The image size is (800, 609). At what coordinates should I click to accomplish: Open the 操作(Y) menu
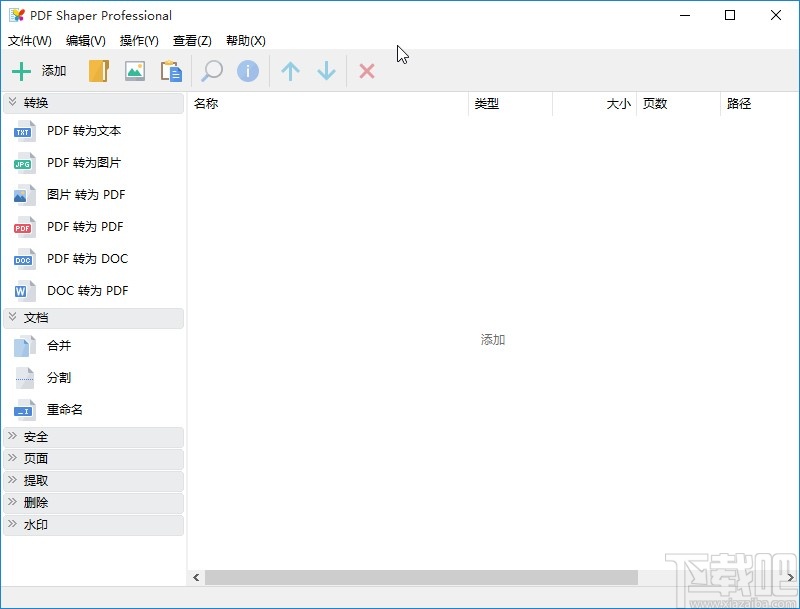[x=139, y=41]
